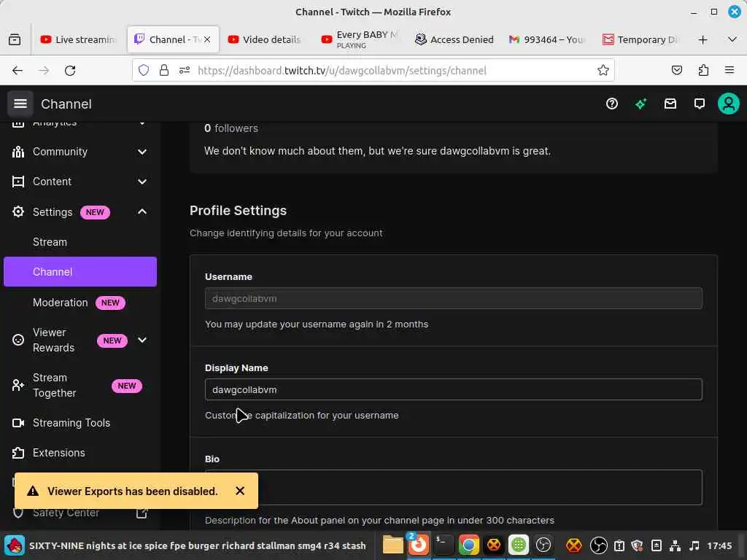Open the dashboard hamburger menu
747x560 pixels.
pyautogui.click(x=20, y=104)
